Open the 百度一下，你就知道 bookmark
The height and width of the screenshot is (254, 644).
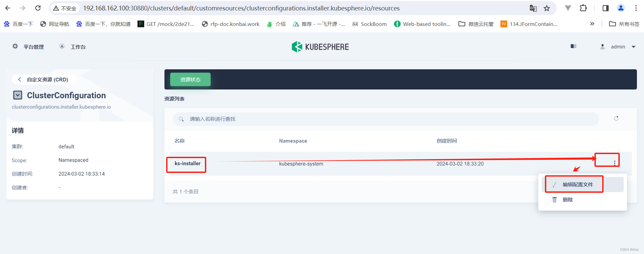[x=103, y=24]
